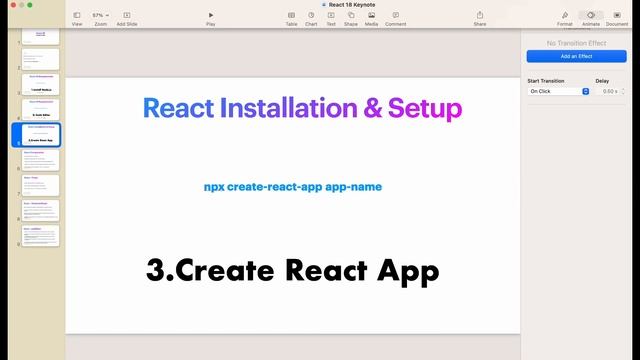Click the Delay value field

point(608,91)
